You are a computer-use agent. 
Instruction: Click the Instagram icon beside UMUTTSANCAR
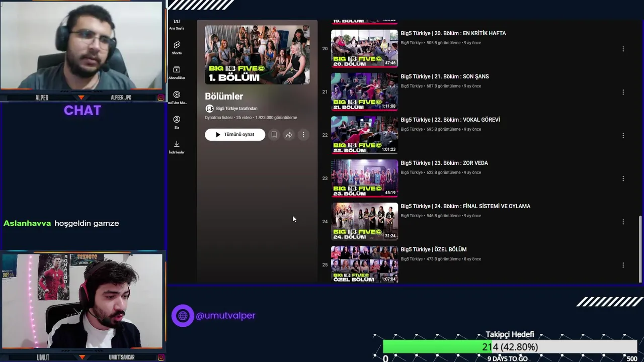coord(161,357)
